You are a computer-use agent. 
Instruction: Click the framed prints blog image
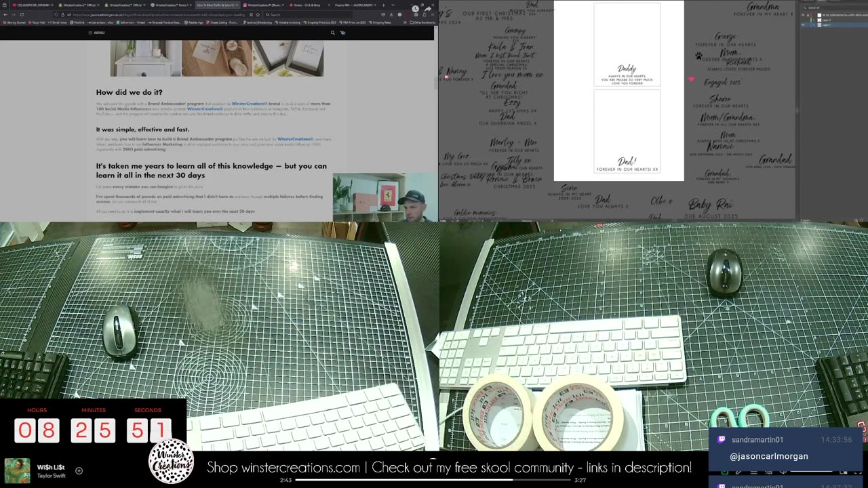pos(288,58)
